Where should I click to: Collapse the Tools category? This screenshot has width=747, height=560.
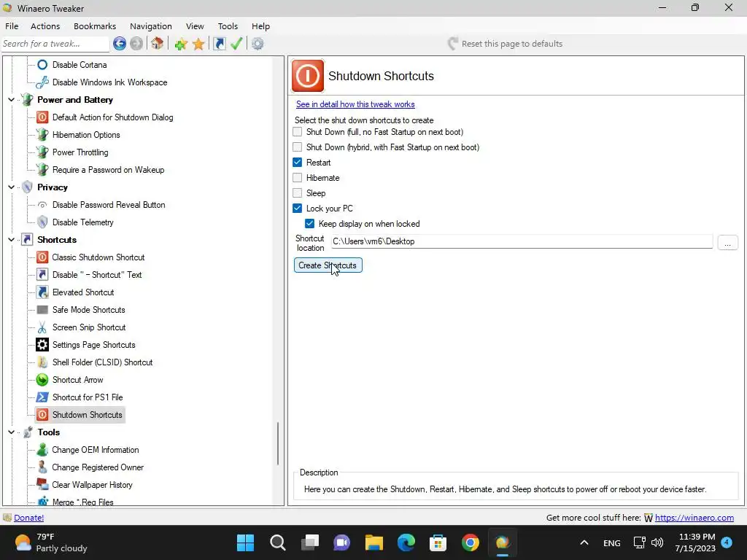click(11, 432)
